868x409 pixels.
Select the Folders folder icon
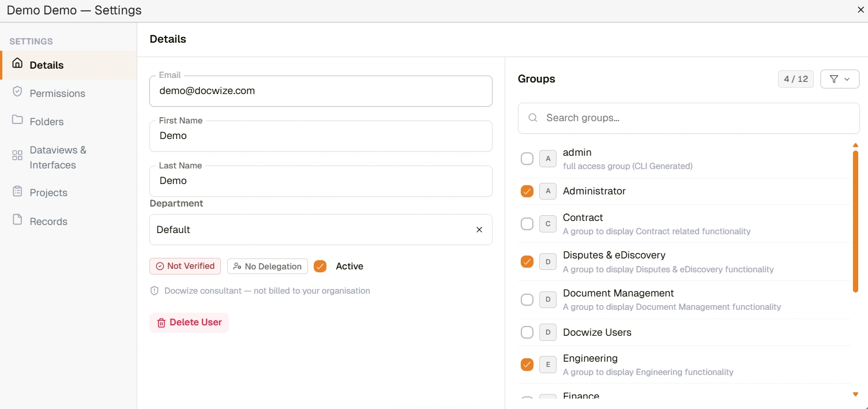click(x=17, y=120)
